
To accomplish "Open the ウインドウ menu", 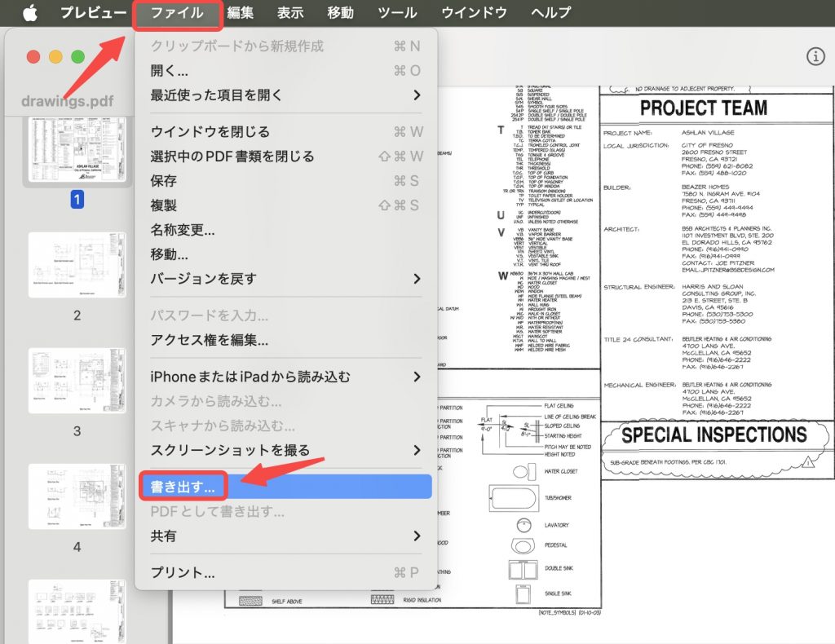I will tap(474, 13).
